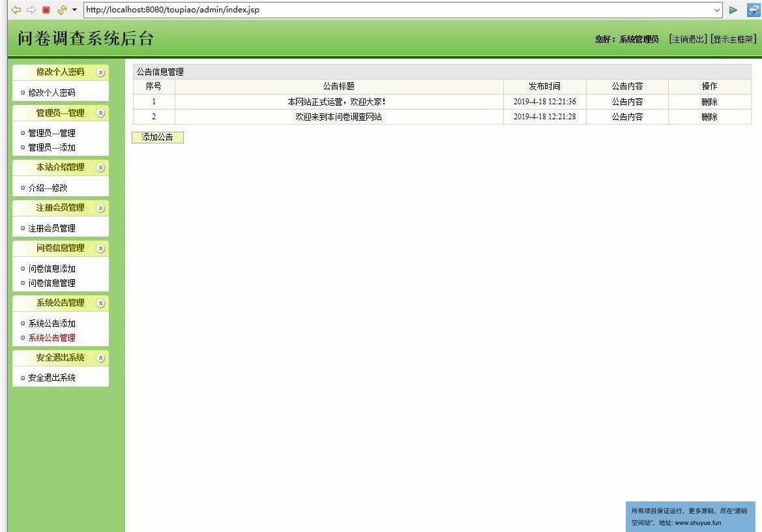Click the 发布时间 column header
Viewport: 762px width, 532px height.
(x=544, y=86)
